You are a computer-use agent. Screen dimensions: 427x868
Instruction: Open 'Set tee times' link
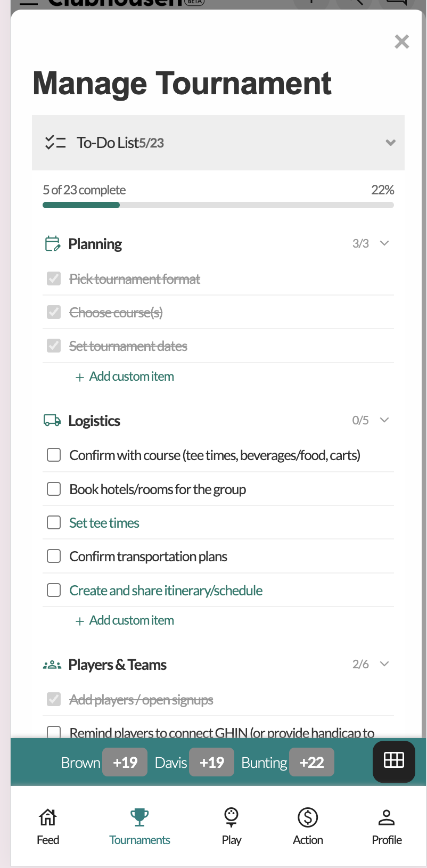[x=104, y=522]
